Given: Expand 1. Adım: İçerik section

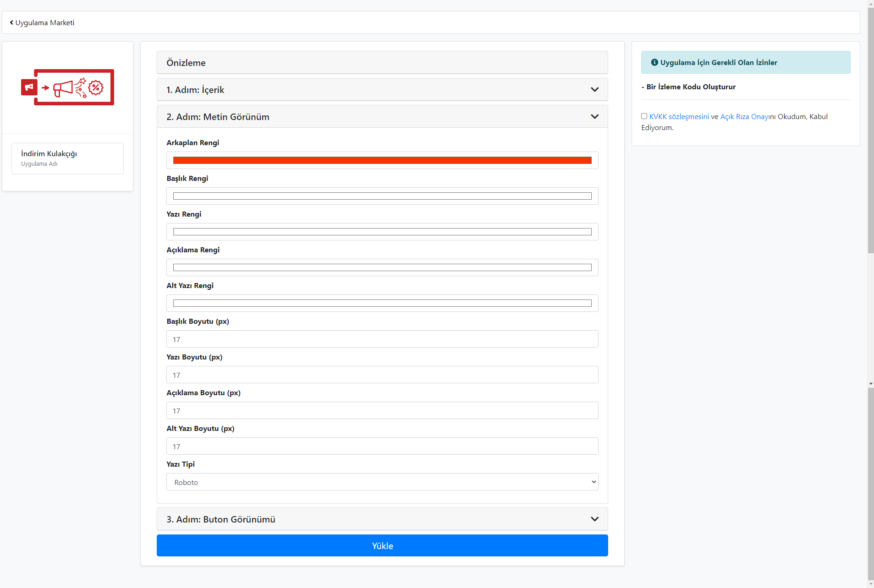Looking at the screenshot, I should click(382, 90).
